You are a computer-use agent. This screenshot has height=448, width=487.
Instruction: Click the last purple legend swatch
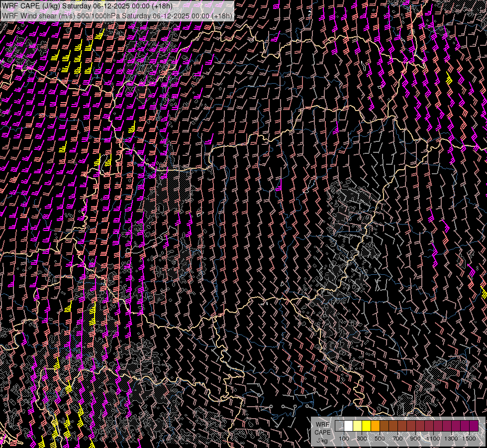474,426
